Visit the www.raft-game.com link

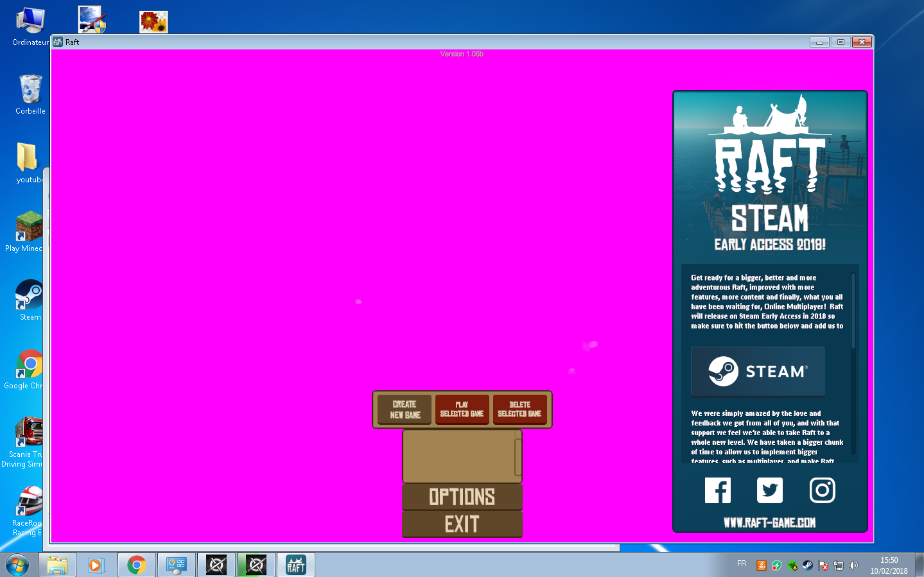pos(769,522)
